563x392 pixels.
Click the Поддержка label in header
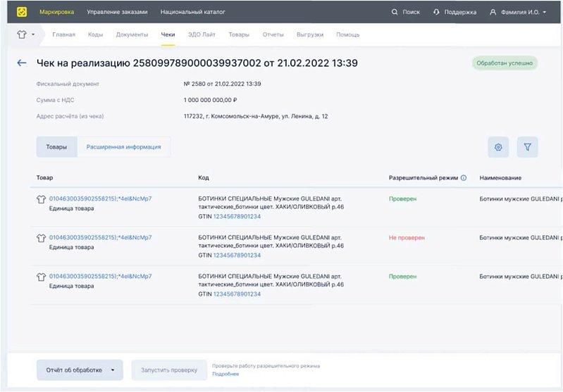(460, 12)
